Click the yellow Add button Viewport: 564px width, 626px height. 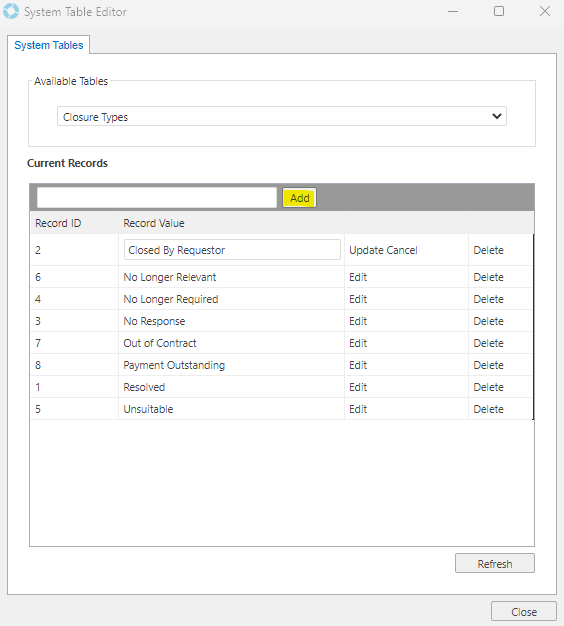coord(299,198)
